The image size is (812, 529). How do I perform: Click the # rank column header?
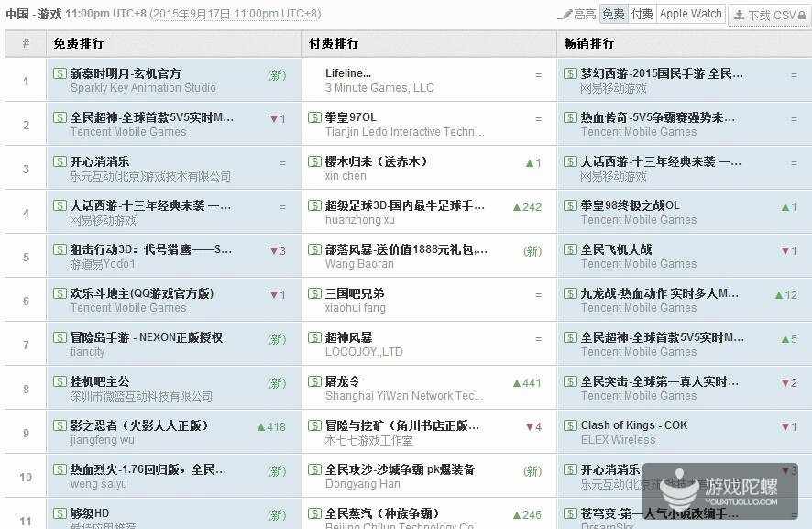click(26, 43)
